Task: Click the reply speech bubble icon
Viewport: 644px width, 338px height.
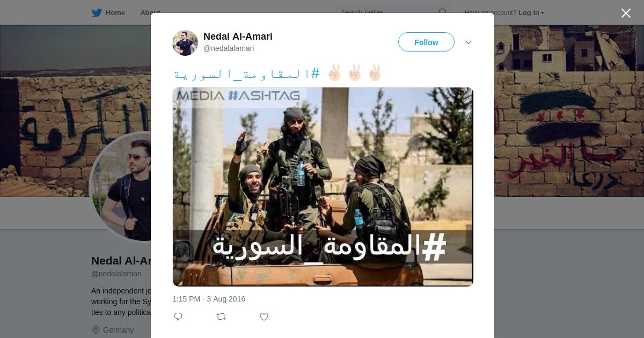Action: point(178,317)
